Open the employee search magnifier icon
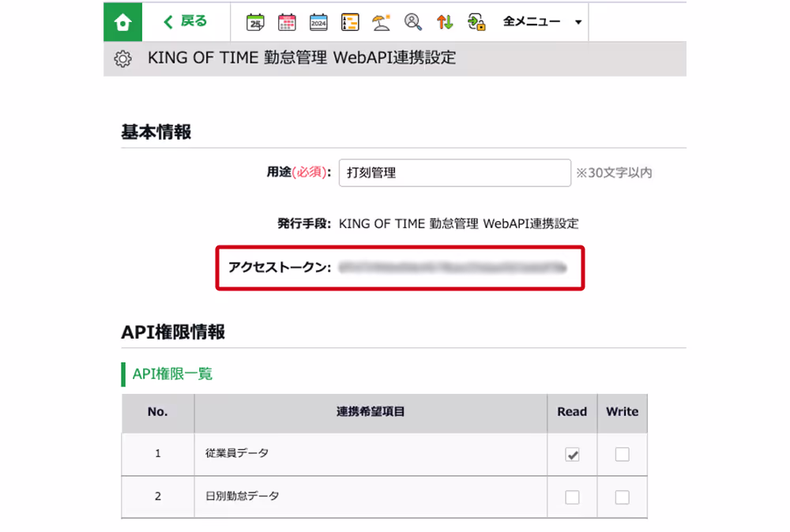The image size is (790, 532). 413,22
